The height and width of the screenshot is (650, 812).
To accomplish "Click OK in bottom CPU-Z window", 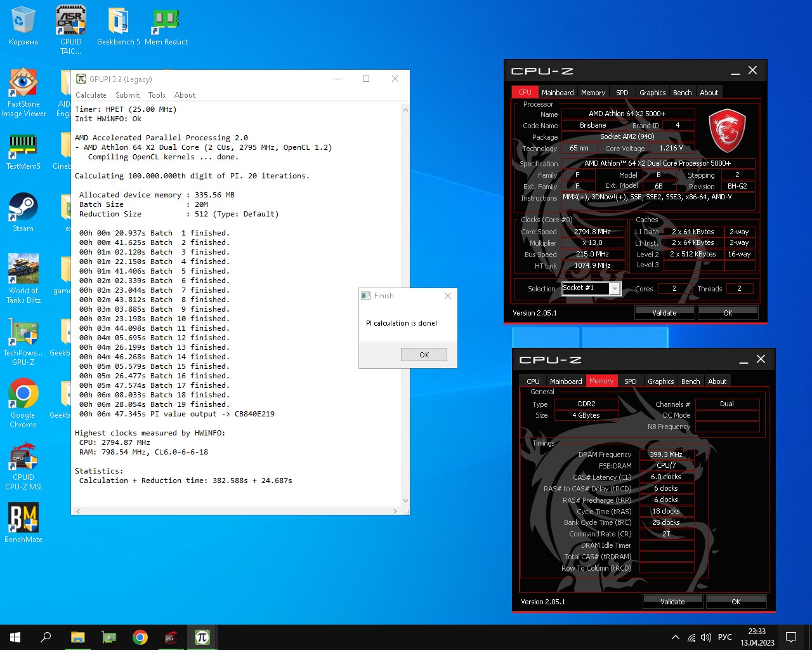I will tap(736, 602).
